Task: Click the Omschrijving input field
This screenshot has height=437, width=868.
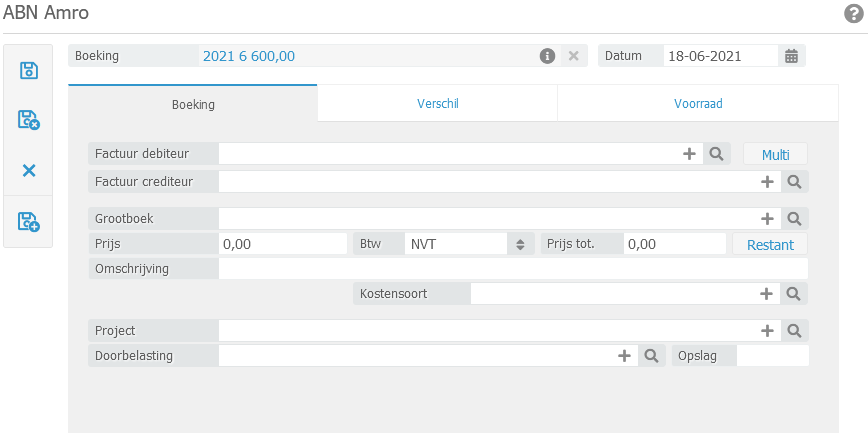Action: click(512, 269)
